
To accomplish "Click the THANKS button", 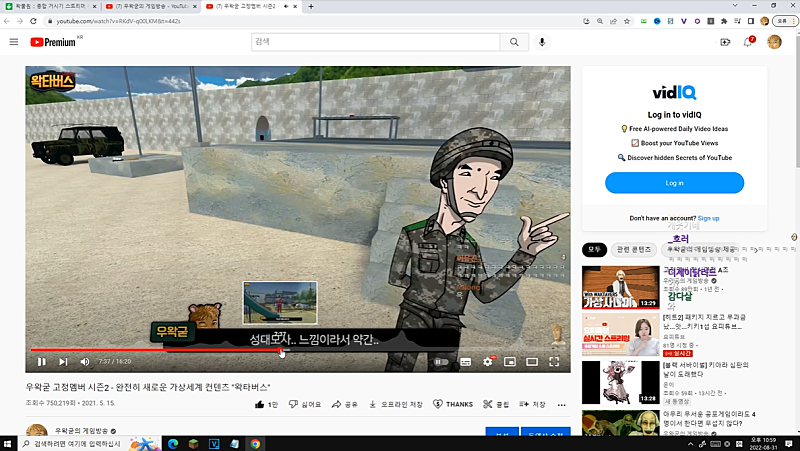I will [x=453, y=404].
